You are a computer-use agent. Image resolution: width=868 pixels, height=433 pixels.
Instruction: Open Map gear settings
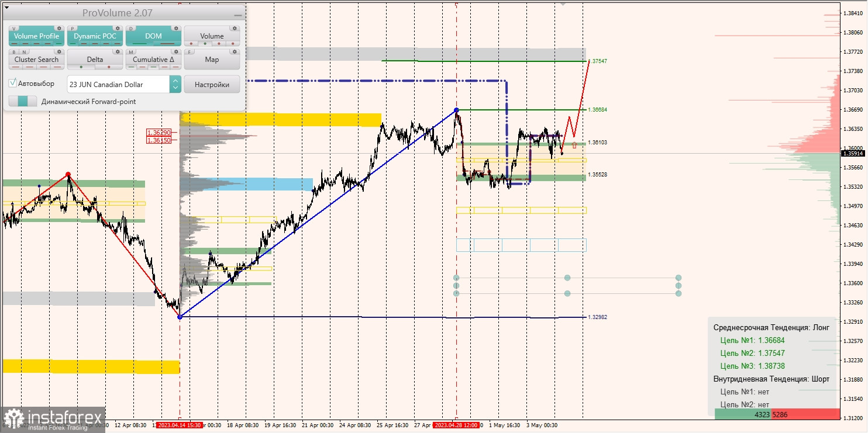[234, 51]
